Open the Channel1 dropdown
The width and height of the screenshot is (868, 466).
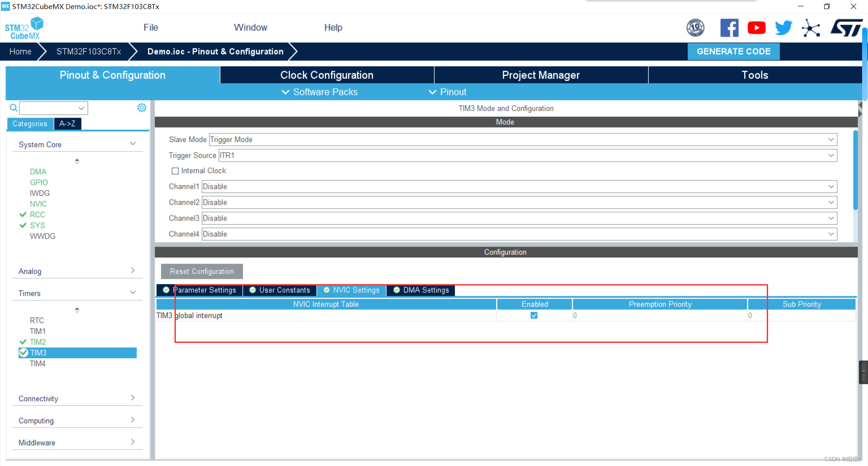click(519, 187)
